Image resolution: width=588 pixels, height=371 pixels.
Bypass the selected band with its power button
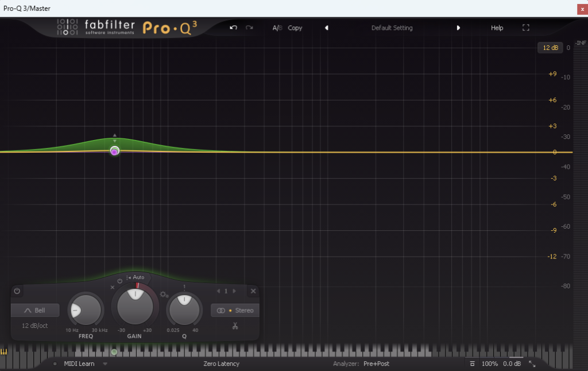tap(17, 291)
